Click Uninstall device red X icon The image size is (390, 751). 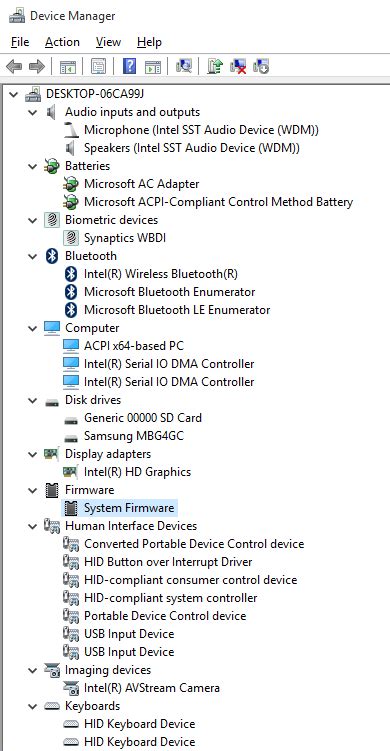click(238, 66)
